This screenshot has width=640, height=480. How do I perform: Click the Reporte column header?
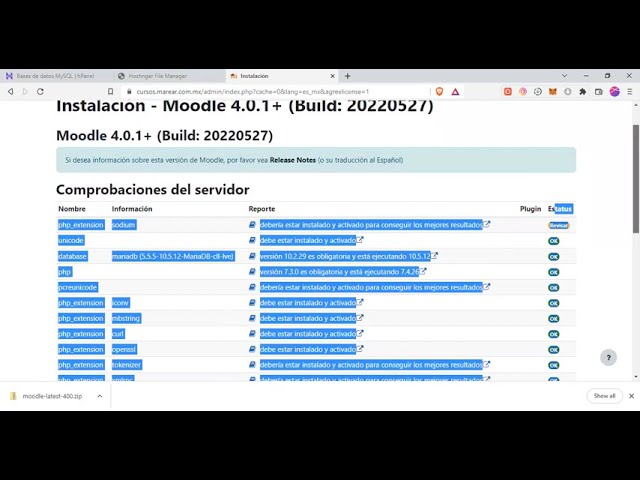(x=262, y=209)
